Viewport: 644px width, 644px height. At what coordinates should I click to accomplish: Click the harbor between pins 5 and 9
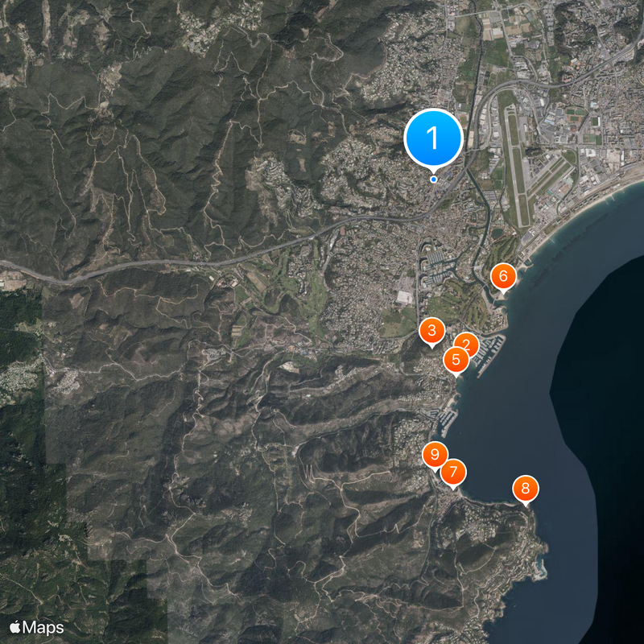pyautogui.click(x=448, y=419)
